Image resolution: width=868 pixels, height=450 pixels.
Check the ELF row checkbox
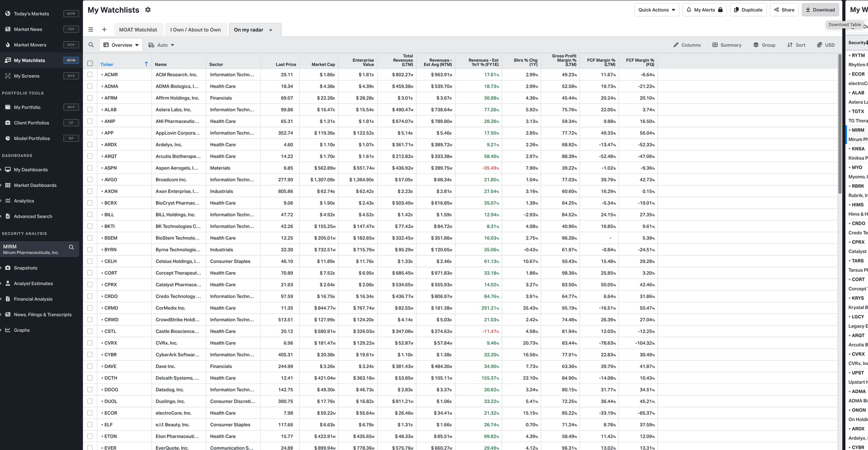(90, 425)
